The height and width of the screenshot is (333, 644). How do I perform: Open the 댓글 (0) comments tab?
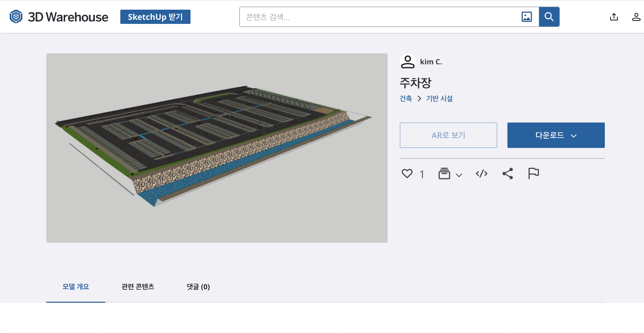pos(198,287)
